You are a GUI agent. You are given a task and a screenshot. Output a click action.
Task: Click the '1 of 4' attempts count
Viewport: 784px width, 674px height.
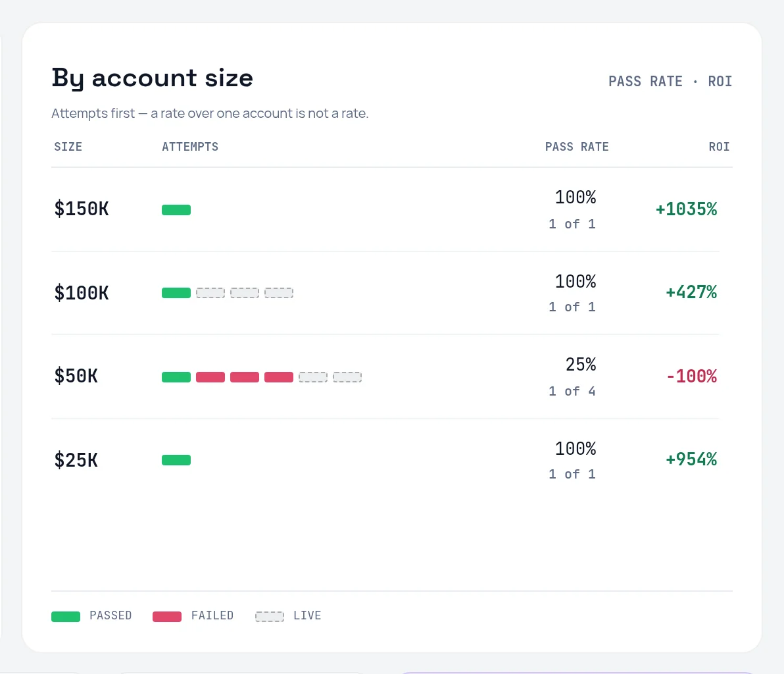pyautogui.click(x=572, y=391)
